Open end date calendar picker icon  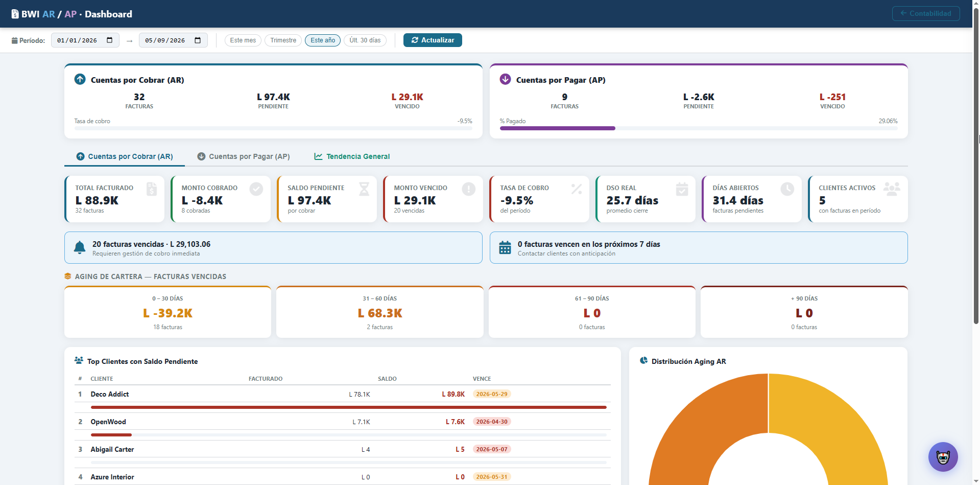click(x=198, y=40)
